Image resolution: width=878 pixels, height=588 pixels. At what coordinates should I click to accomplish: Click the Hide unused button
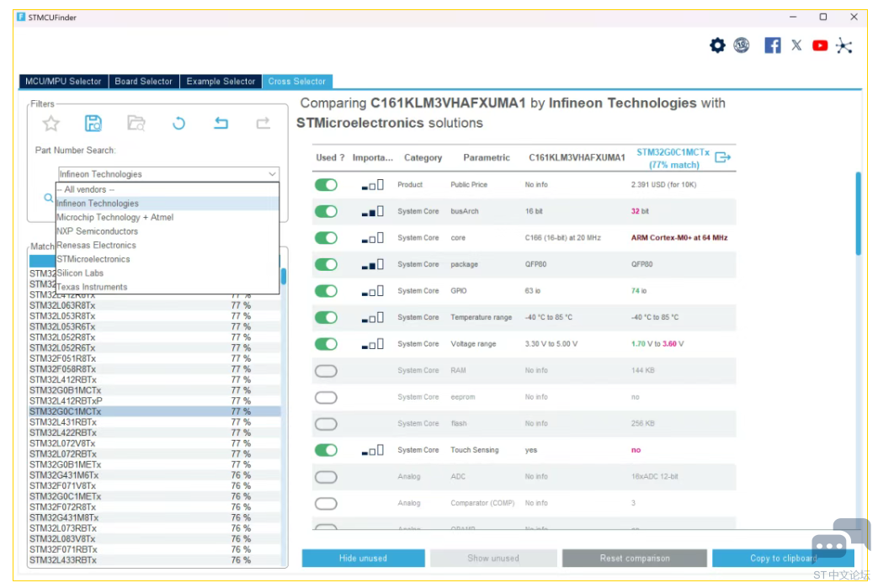click(x=364, y=558)
